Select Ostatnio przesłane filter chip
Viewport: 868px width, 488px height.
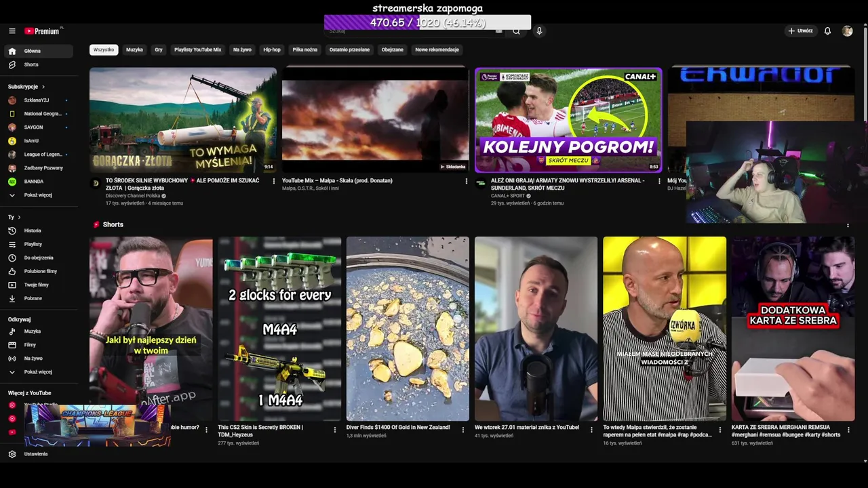tap(350, 49)
